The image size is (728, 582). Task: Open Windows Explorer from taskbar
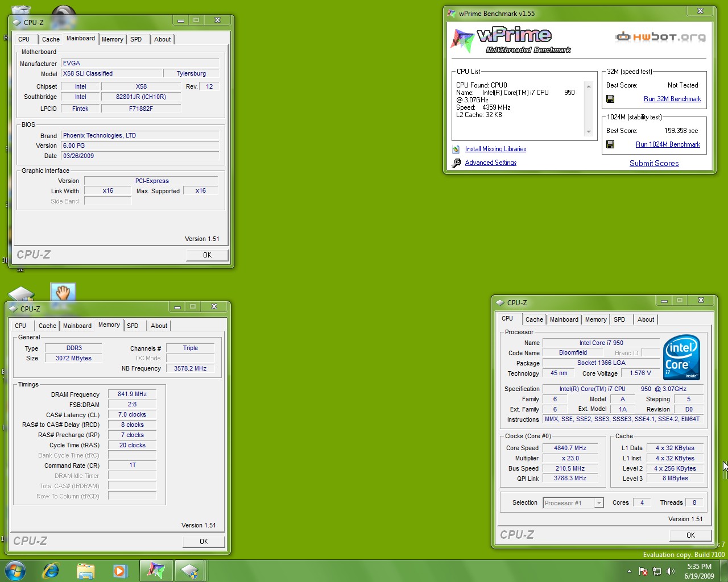(x=85, y=571)
